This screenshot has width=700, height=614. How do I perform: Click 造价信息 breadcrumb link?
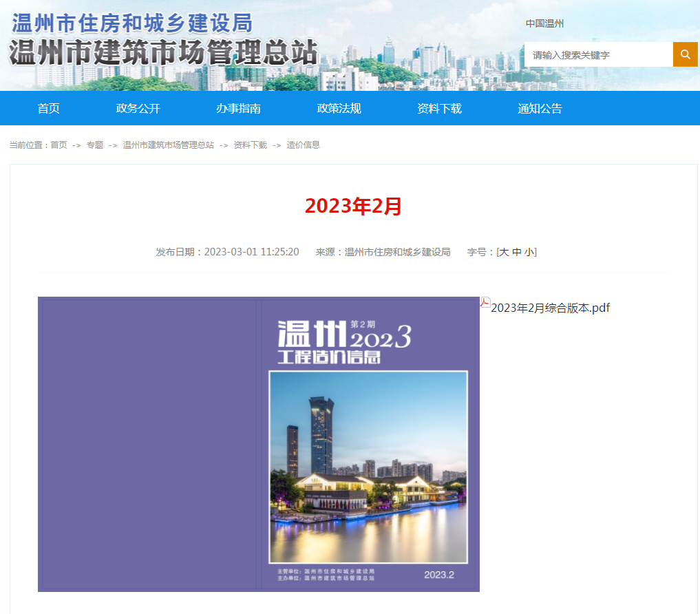pos(303,145)
